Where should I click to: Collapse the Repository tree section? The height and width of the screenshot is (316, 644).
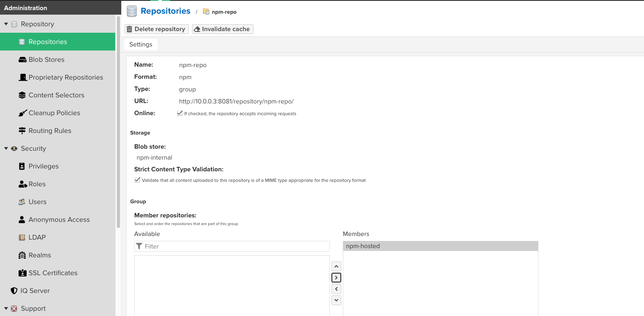[6, 24]
